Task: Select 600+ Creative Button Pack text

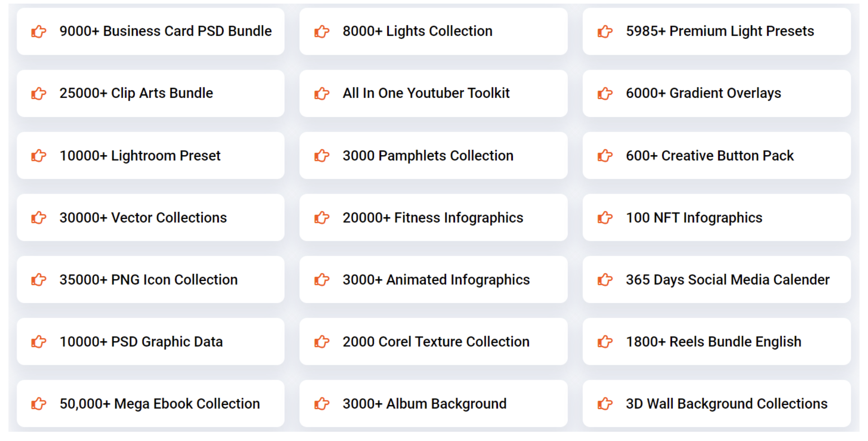Action: point(710,155)
